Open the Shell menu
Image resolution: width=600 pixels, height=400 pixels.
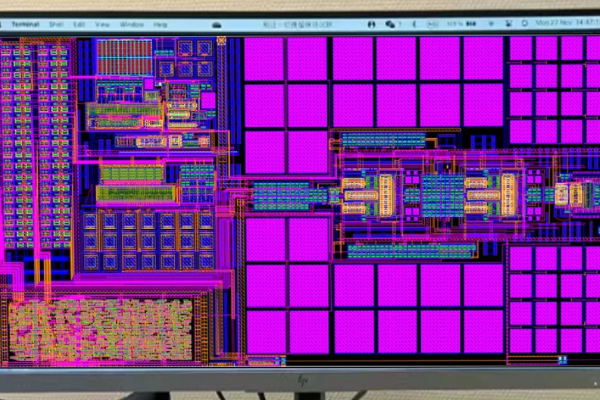click(56, 24)
